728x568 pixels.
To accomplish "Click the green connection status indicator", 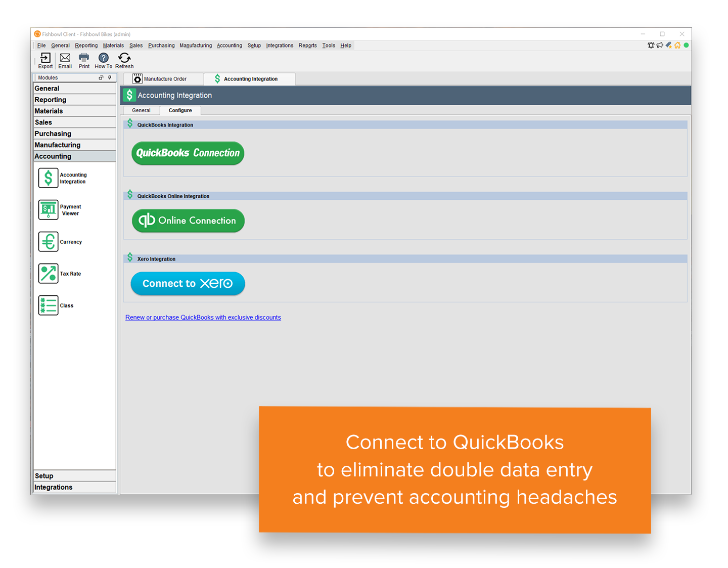I will (x=686, y=45).
